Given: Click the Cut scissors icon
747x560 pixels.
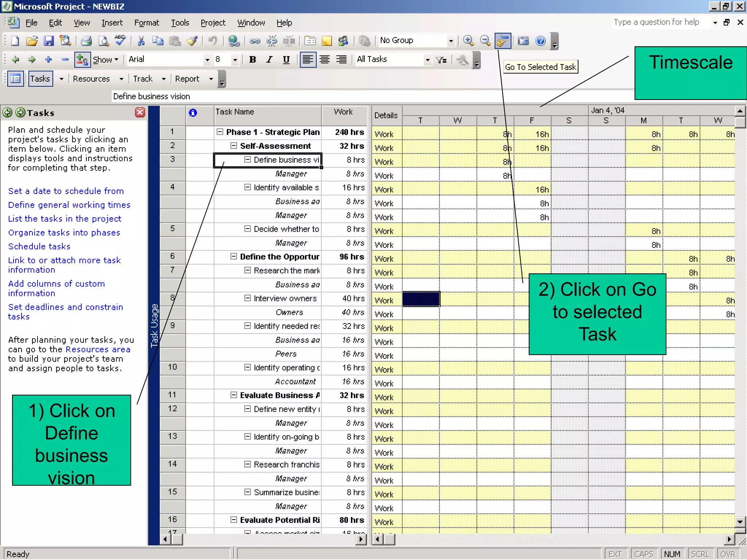Looking at the screenshot, I should coord(141,40).
